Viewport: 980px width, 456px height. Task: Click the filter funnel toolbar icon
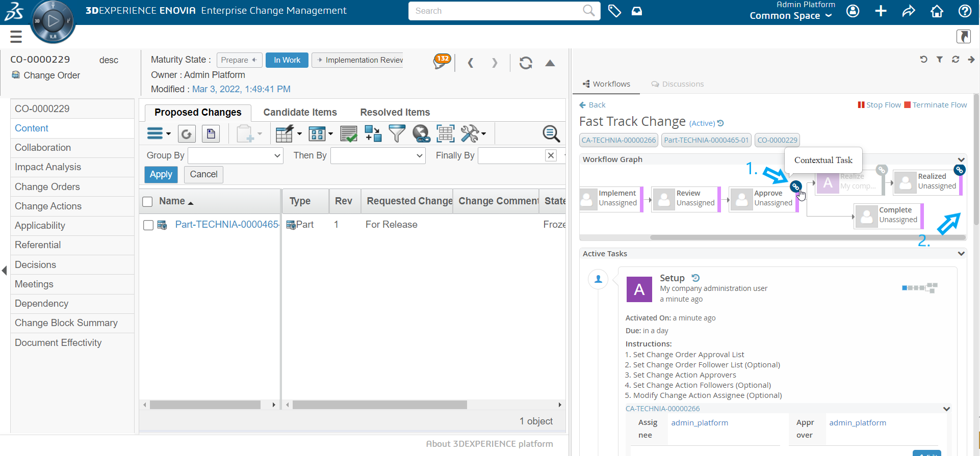tap(397, 134)
